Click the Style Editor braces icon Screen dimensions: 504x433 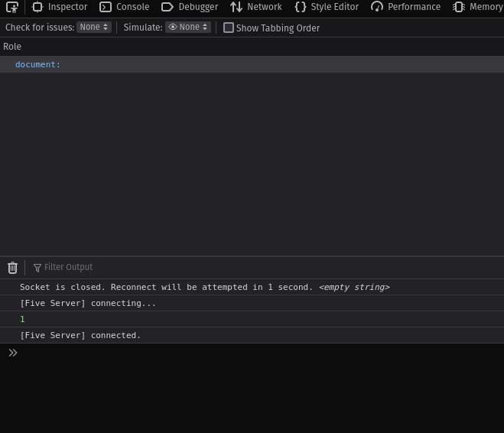(301, 7)
